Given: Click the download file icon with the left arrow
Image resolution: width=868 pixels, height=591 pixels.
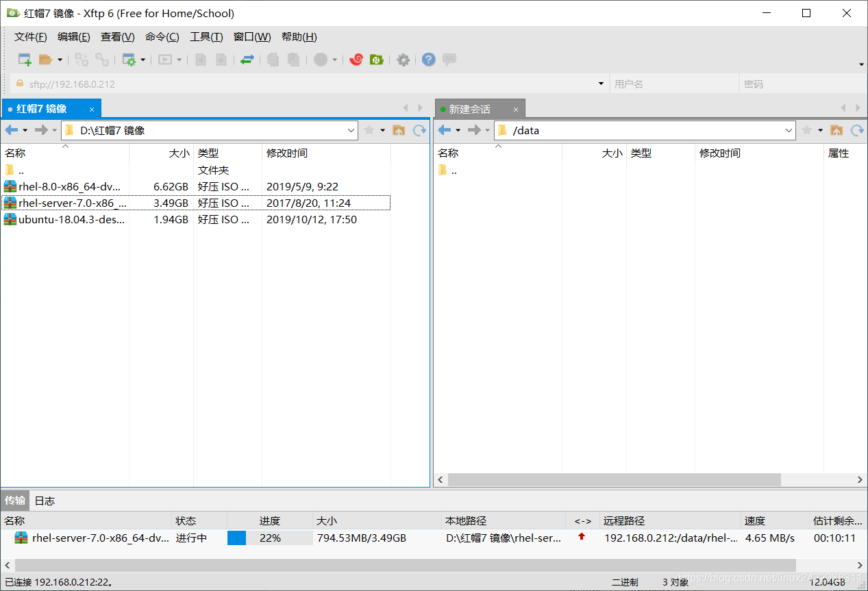Looking at the screenshot, I should coord(201,60).
